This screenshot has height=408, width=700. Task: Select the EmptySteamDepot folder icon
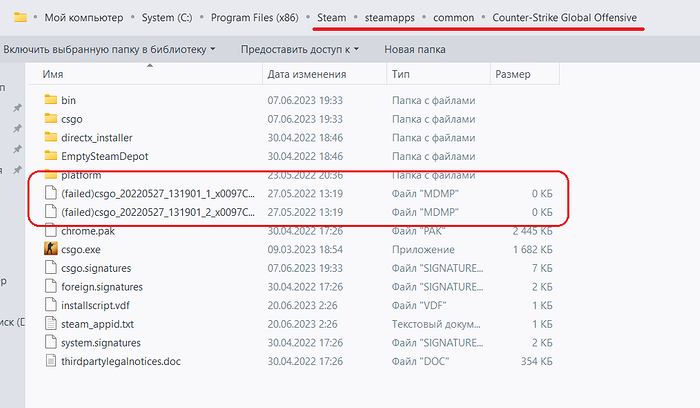[x=51, y=156]
